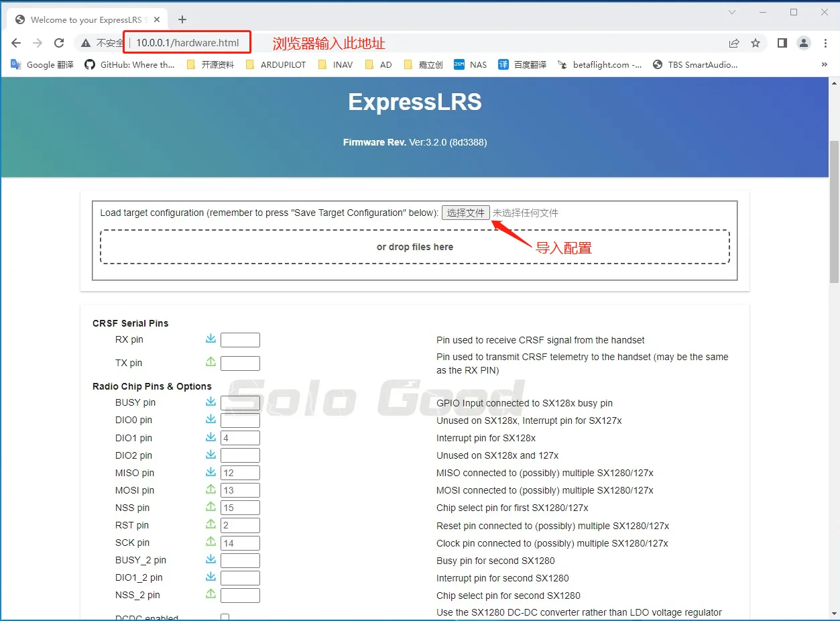
Task: Click the page vertical scrollbar thumb
Action: (834, 211)
